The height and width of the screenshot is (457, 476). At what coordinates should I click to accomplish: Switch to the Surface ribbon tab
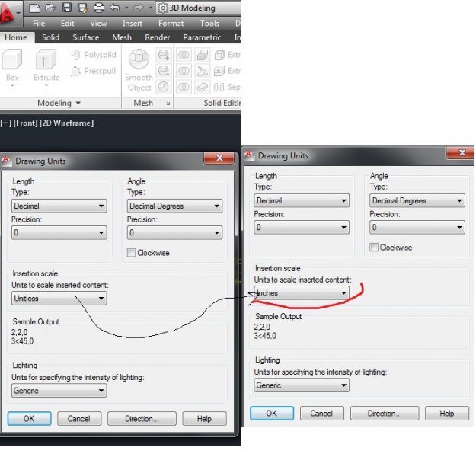[86, 37]
